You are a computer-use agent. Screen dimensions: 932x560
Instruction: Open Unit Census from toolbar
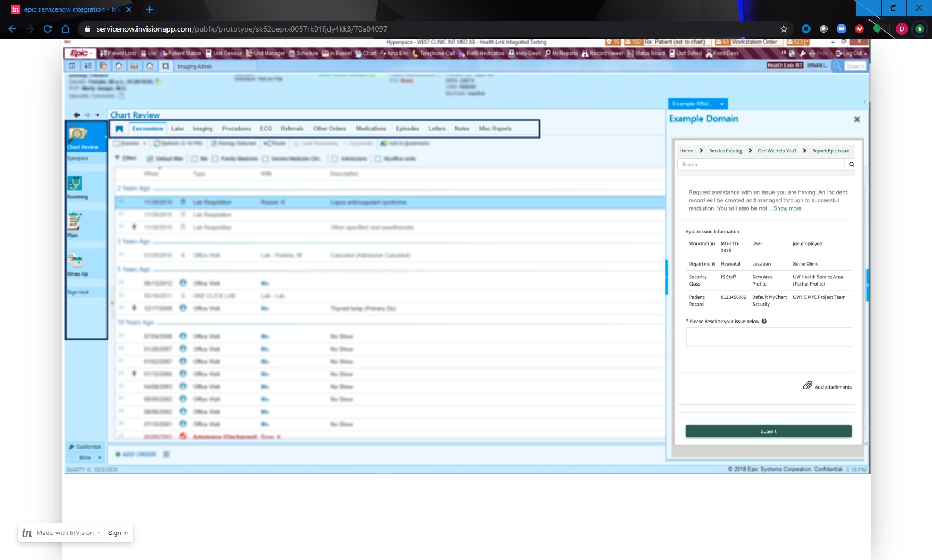point(224,53)
